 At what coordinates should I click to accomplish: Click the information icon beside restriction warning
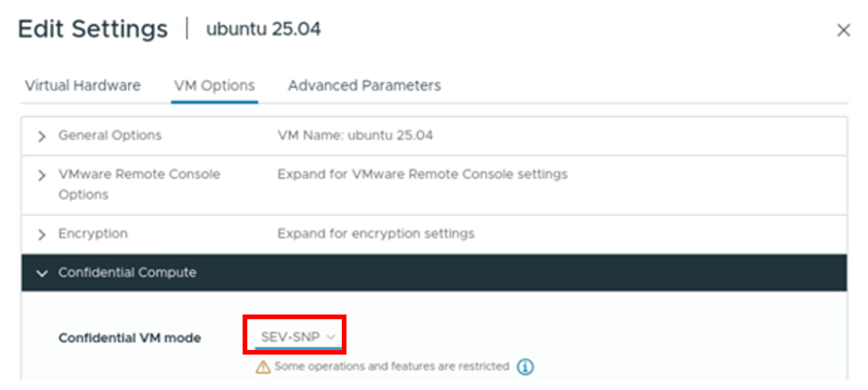point(525,367)
